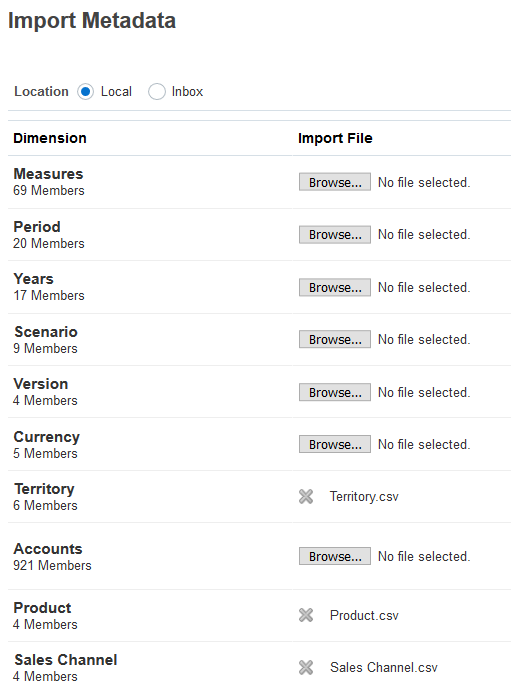Click the Accounts dimension name
Image resolution: width=511 pixels, height=692 pixels.
pos(48,549)
